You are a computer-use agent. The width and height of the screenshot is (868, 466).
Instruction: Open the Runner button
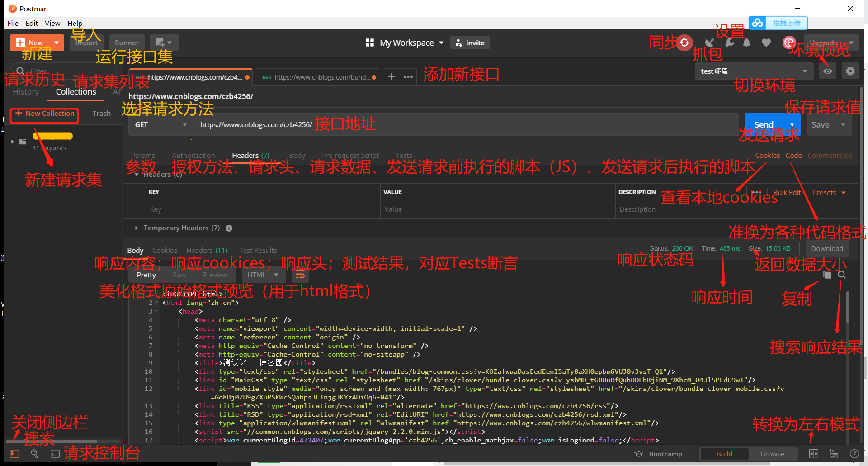click(x=127, y=43)
